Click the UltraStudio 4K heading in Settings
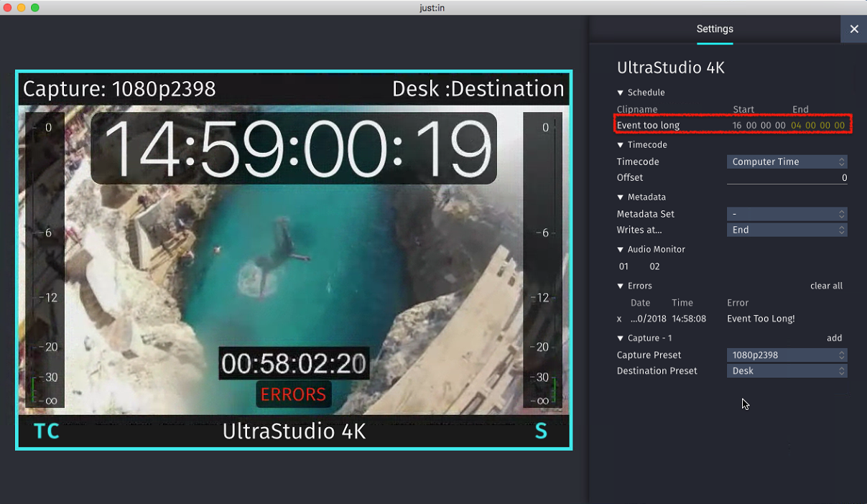Viewport: 867px width, 504px height. click(671, 68)
